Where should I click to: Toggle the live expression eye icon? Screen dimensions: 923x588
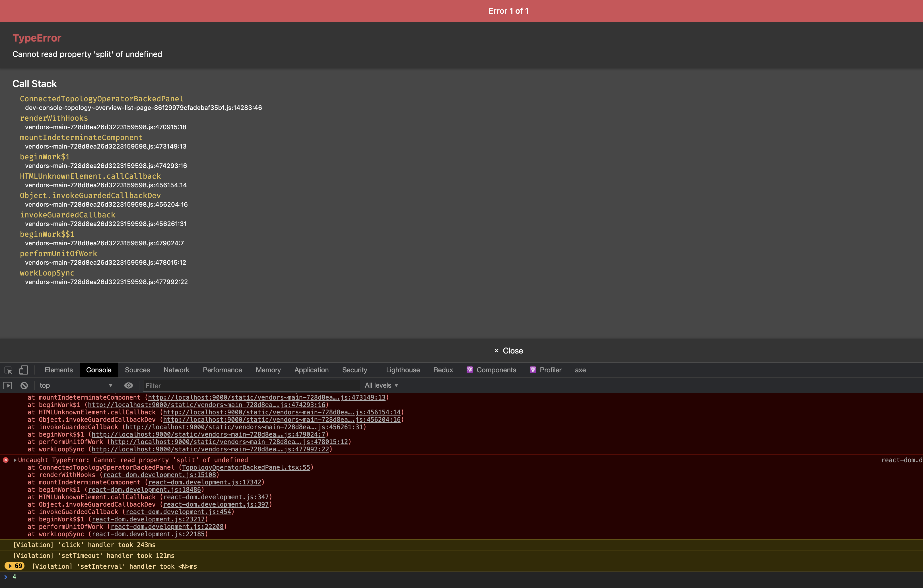point(128,386)
